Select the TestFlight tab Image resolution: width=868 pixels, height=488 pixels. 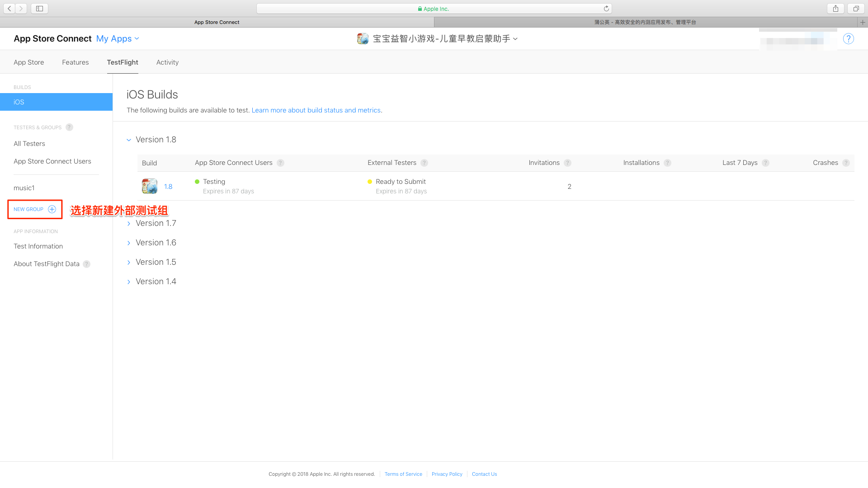coord(123,62)
